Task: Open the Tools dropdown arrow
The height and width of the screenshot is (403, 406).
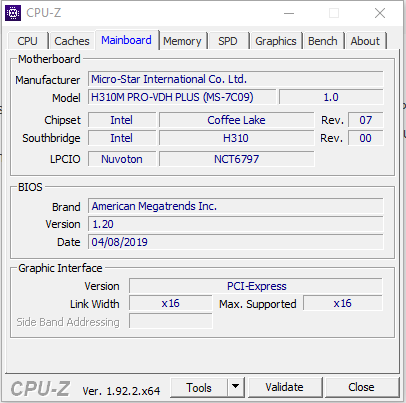Action: (x=236, y=387)
